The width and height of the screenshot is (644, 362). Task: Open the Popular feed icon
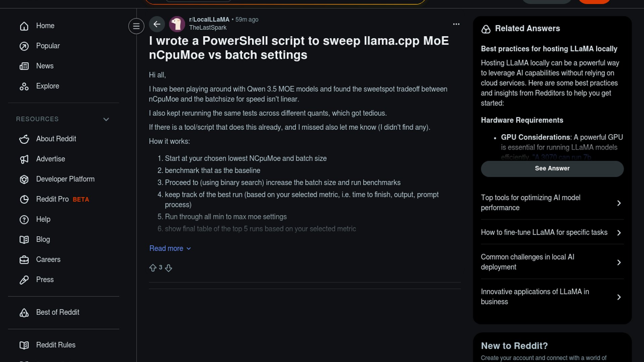click(24, 46)
